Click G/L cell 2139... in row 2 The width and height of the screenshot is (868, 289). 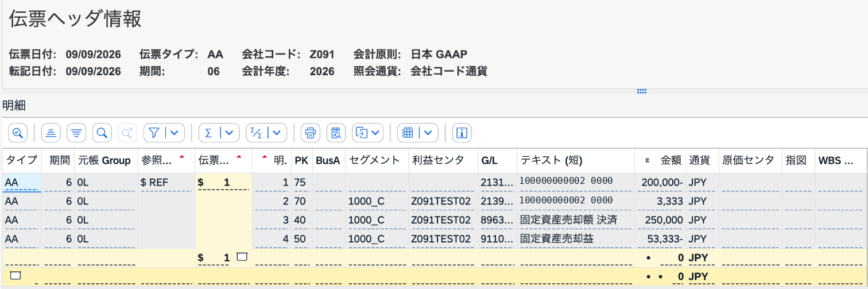(x=497, y=201)
